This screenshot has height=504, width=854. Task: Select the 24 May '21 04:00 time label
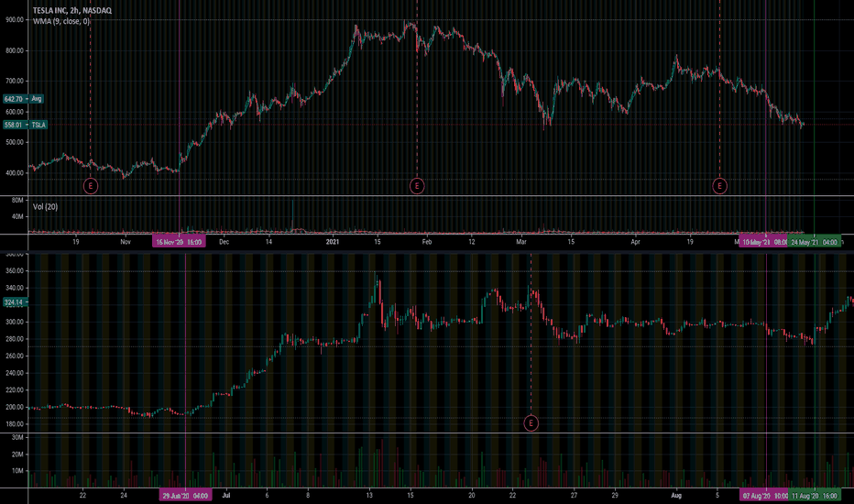coord(815,242)
